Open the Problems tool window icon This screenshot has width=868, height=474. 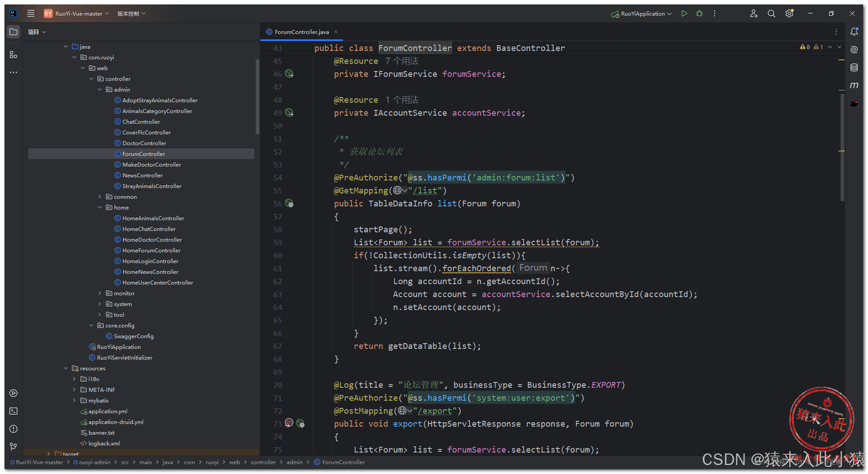tap(13, 429)
